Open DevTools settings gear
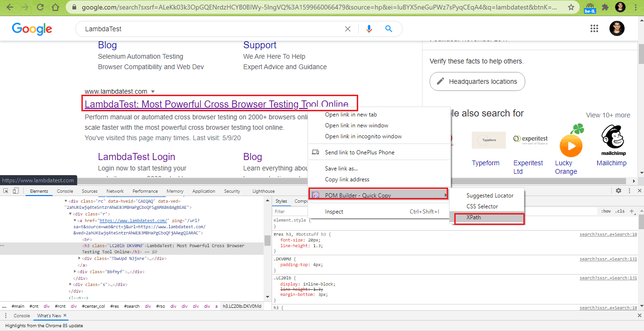 [x=619, y=191]
